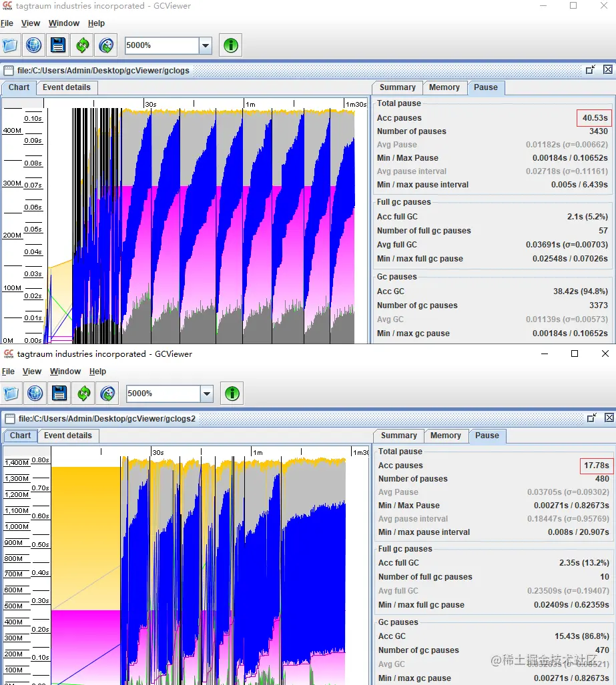Click Acc pauses value 17.78s
The image size is (616, 685).
tap(597, 466)
